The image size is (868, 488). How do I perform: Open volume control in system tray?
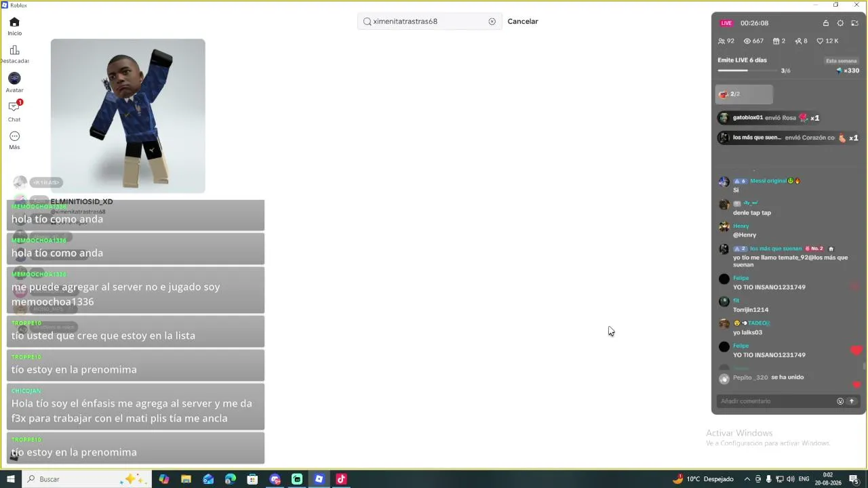790,479
